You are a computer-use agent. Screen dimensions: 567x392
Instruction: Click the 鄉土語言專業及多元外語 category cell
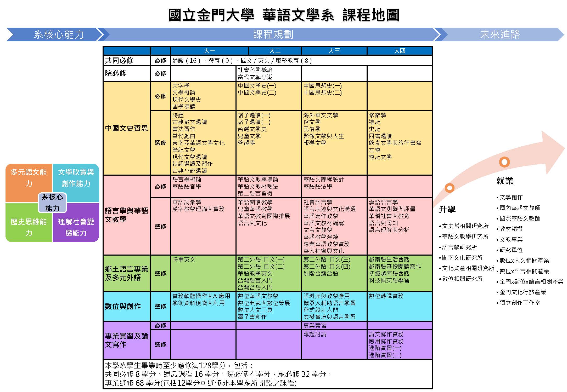(x=127, y=273)
